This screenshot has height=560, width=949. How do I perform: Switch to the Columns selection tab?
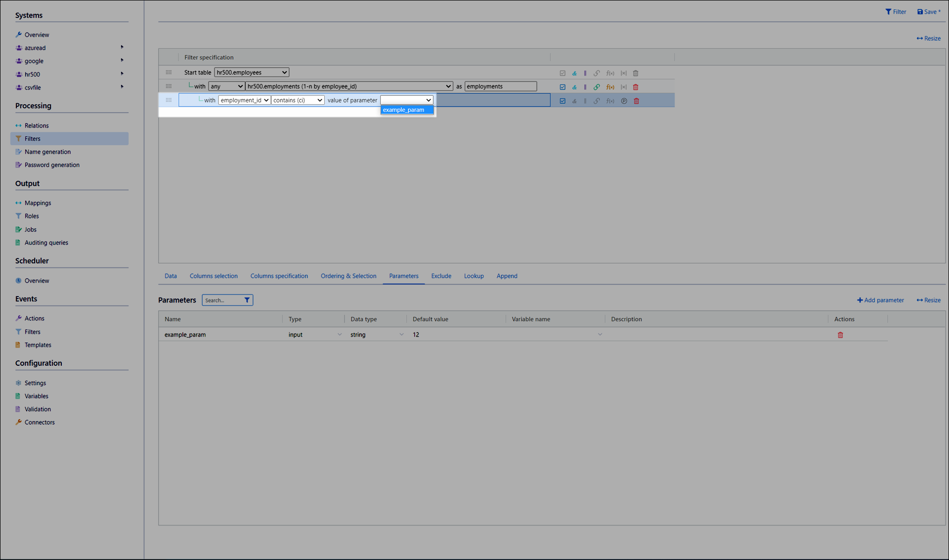point(214,276)
